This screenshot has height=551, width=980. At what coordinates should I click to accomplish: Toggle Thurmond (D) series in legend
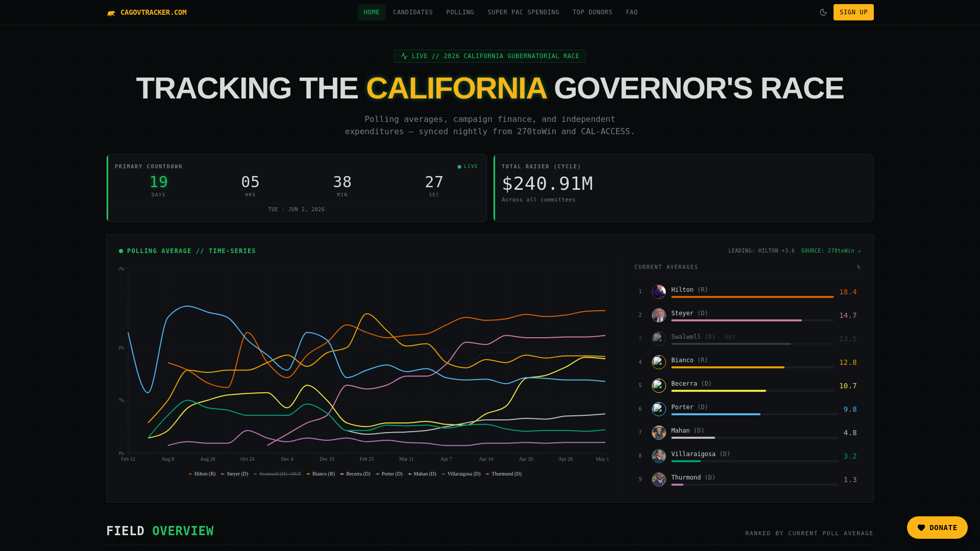click(x=503, y=474)
